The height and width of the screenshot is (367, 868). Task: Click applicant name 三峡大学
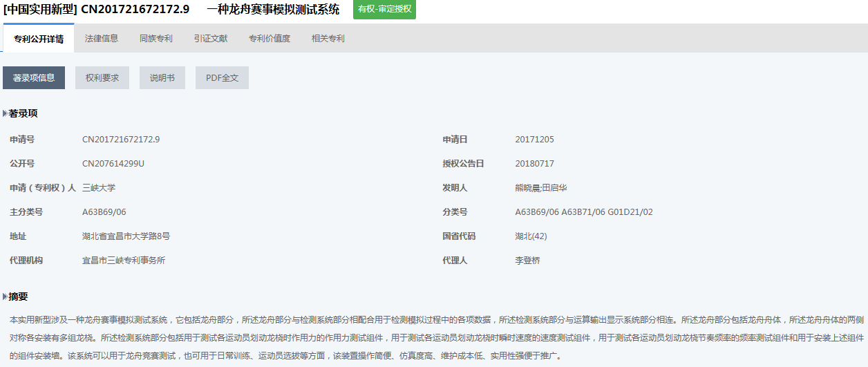coord(98,188)
